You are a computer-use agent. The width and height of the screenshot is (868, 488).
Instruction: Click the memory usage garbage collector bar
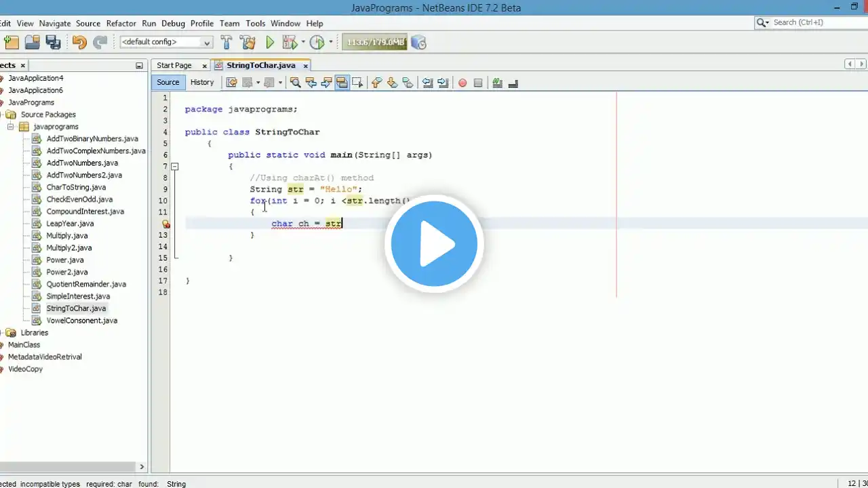375,43
